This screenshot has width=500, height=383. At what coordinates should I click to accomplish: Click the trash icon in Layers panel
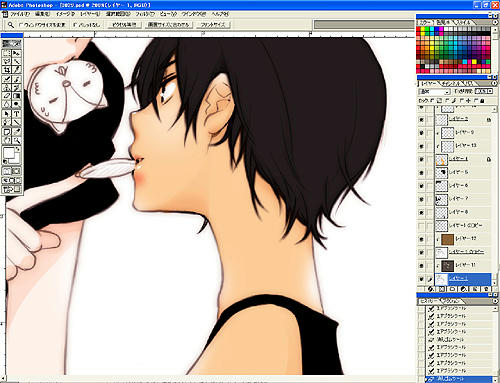[x=486, y=289]
